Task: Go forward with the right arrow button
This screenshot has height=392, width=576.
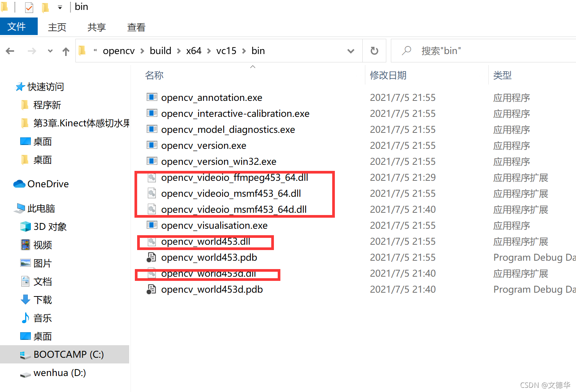Action: point(32,51)
